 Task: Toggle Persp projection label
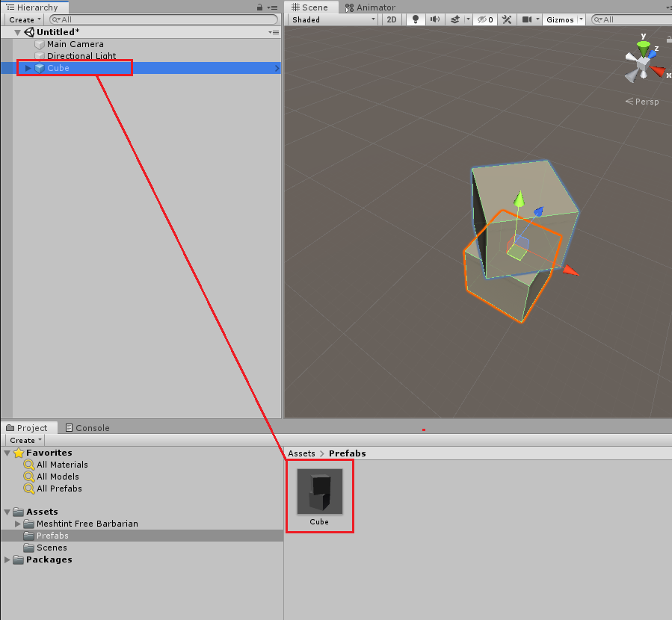pyautogui.click(x=642, y=102)
